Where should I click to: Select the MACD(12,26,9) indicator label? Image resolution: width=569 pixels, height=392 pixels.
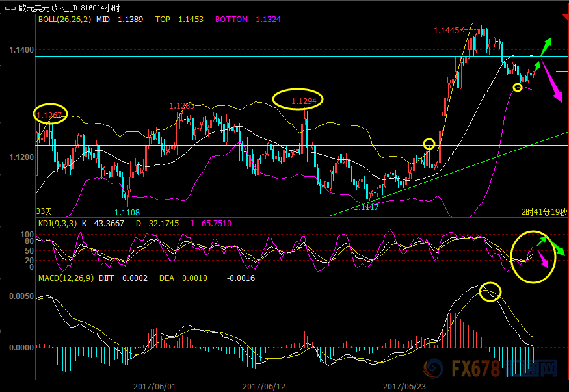(x=66, y=278)
